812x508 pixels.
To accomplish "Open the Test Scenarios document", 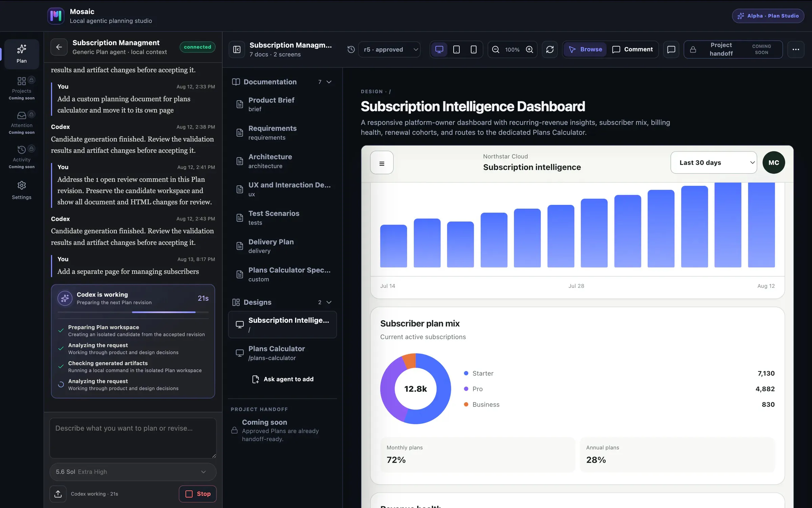I will 283,217.
